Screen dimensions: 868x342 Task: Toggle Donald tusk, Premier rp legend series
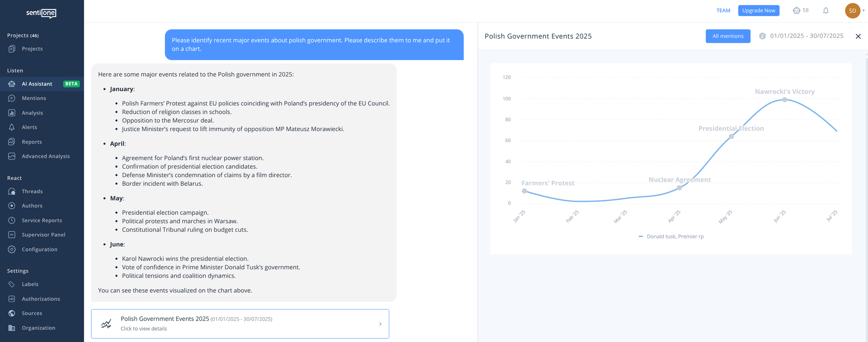[x=671, y=236]
